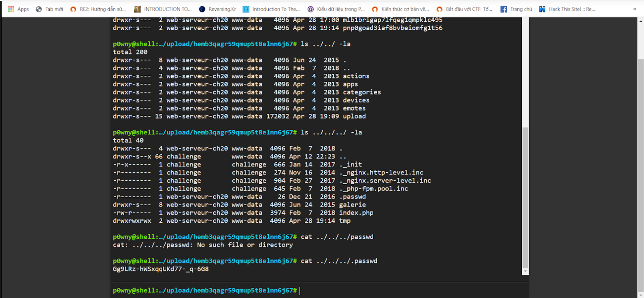Screen dimensions: 644x298
Task: Click the "index.php" file name
Action: [x=356, y=213]
